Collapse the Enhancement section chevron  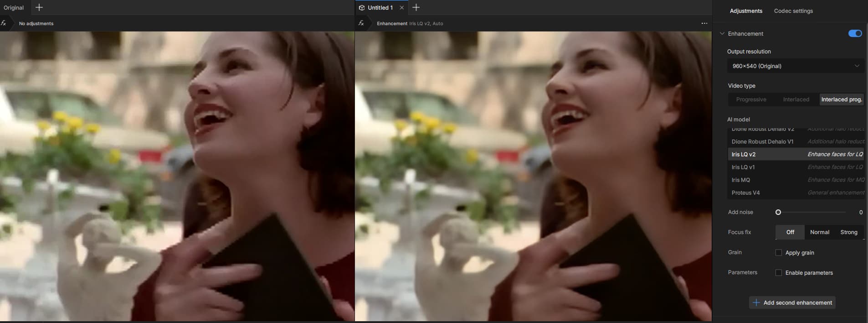(x=722, y=33)
